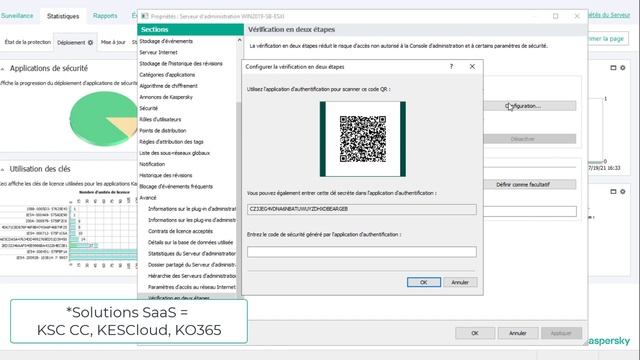Click the QR code image
The height and width of the screenshot is (360, 640).
click(363, 139)
